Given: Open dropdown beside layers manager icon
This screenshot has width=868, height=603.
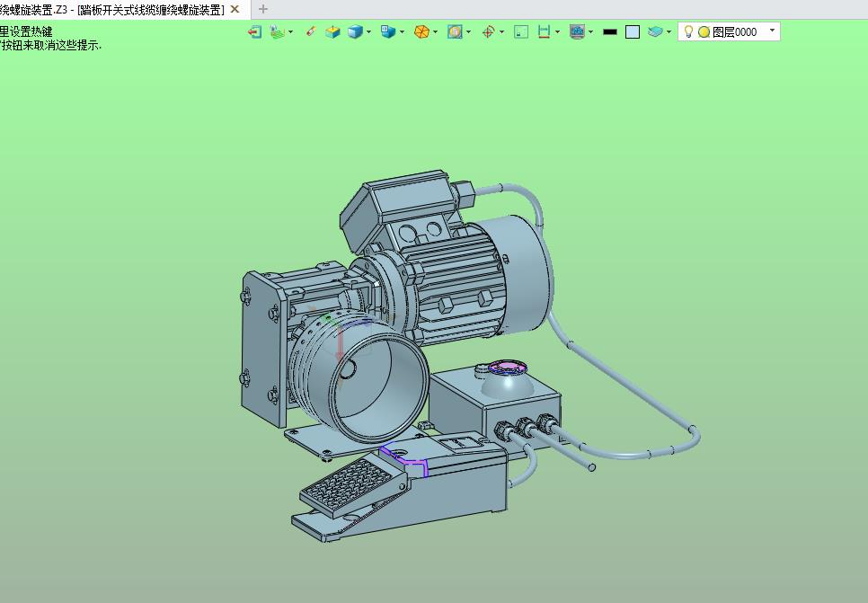Looking at the screenshot, I should pos(669,32).
